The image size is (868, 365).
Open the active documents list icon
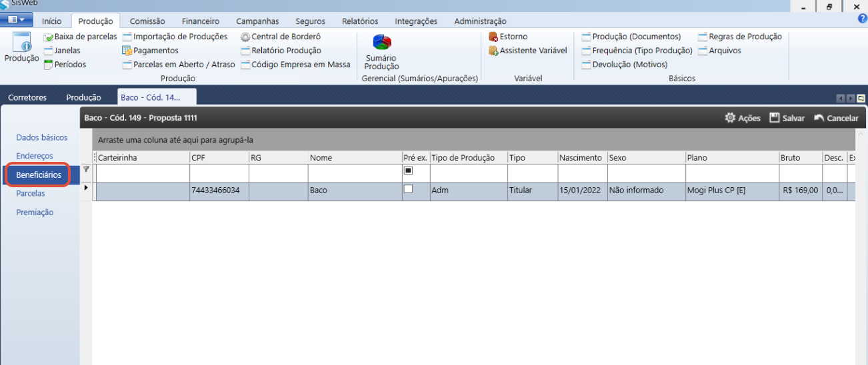tap(861, 98)
